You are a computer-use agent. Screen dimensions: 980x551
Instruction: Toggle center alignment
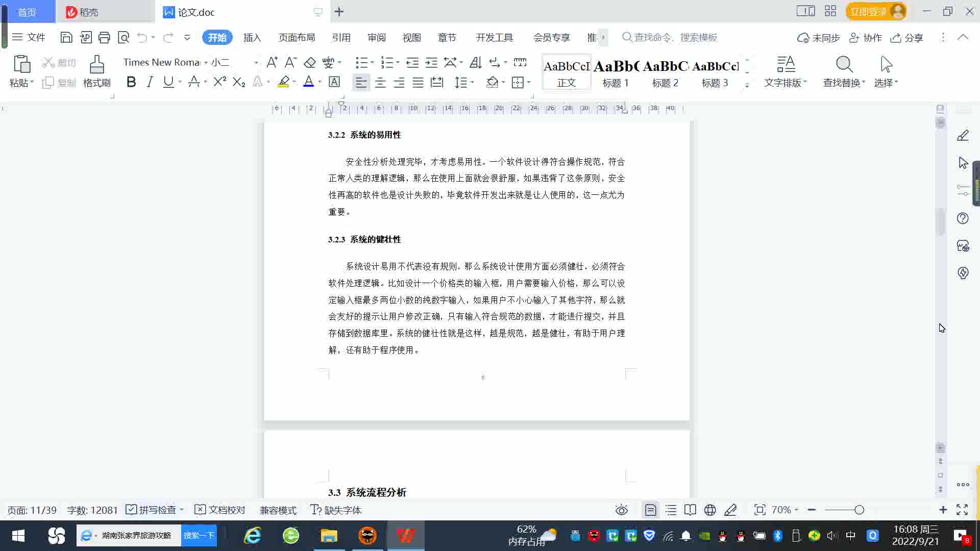click(x=380, y=82)
